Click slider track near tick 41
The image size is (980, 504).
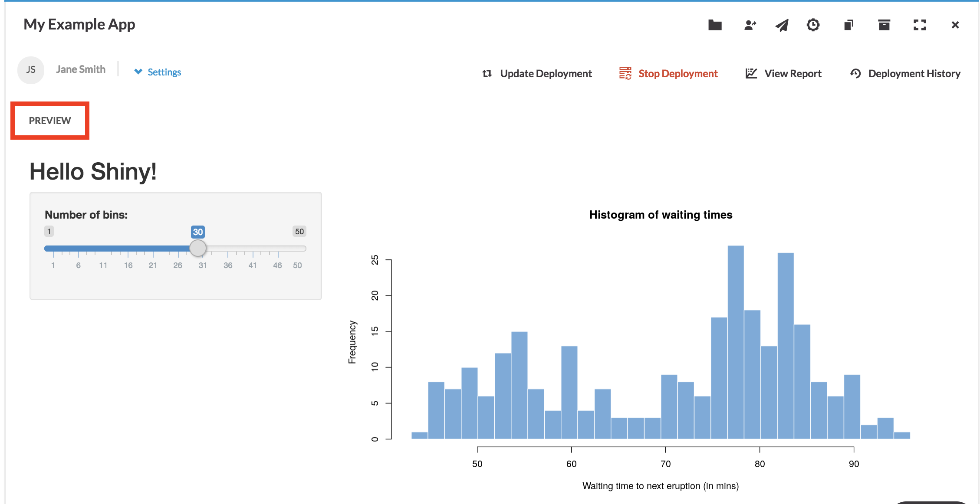click(253, 249)
